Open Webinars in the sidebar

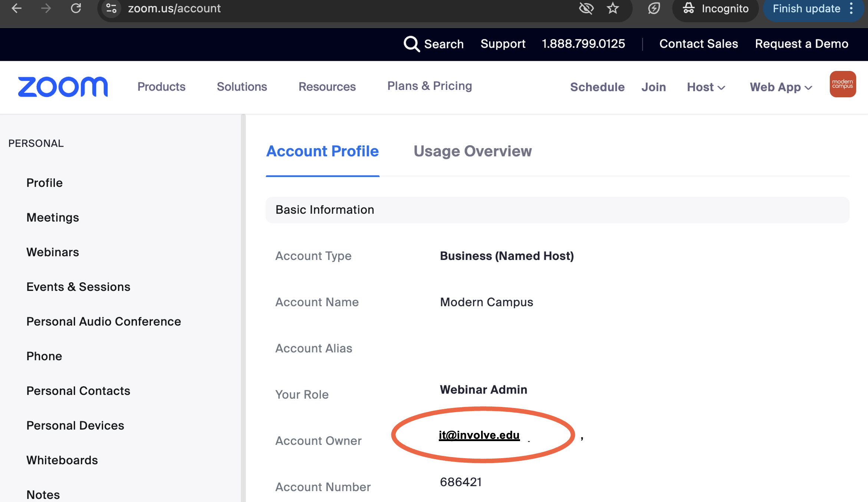(x=53, y=252)
